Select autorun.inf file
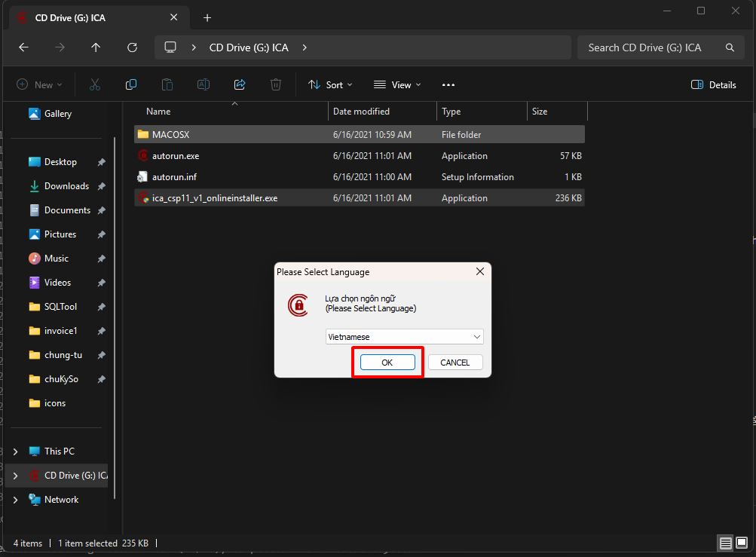 [x=360, y=177]
